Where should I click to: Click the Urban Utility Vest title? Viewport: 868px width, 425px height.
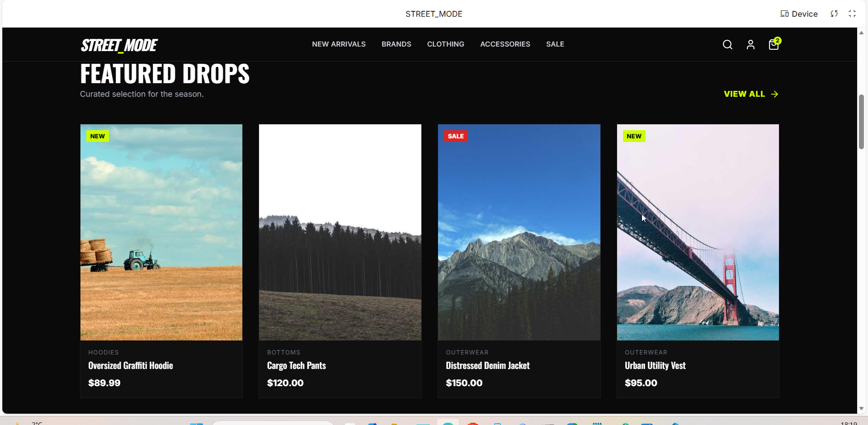[655, 365]
